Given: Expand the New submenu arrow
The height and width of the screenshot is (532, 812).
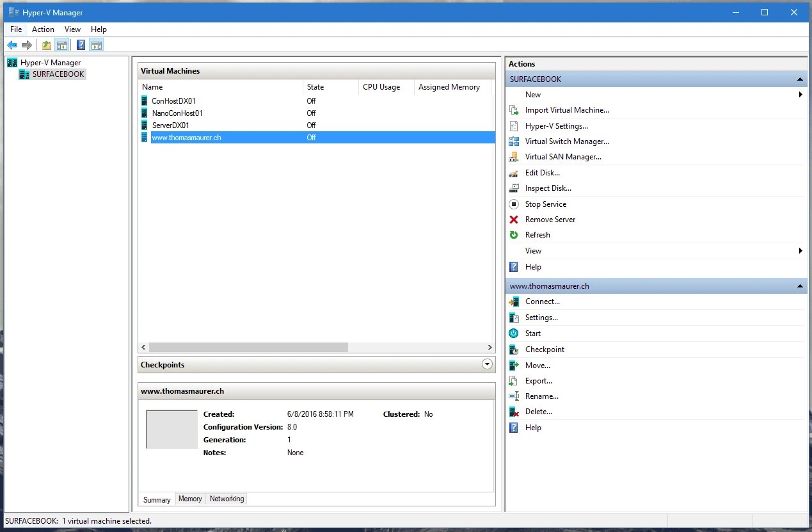Looking at the screenshot, I should tap(800, 95).
